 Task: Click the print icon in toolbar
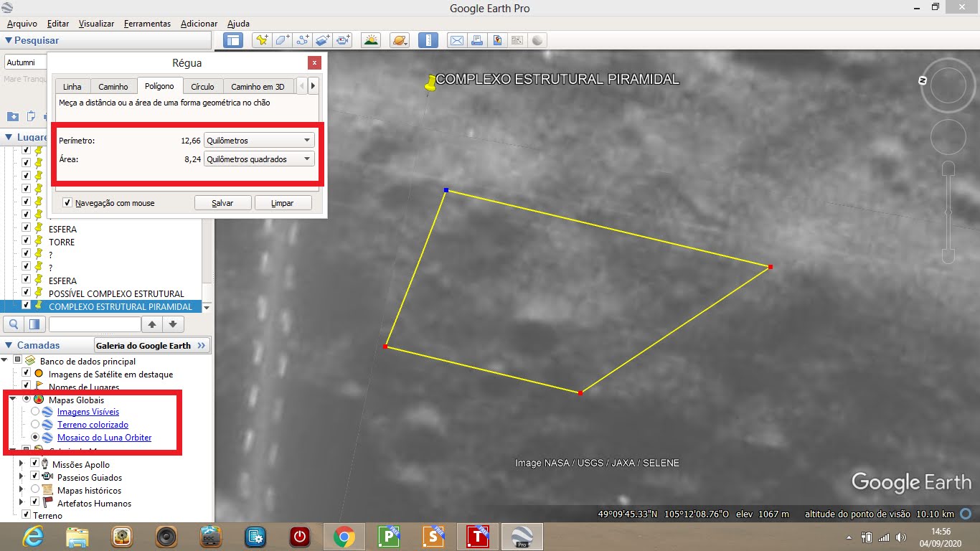click(x=476, y=40)
